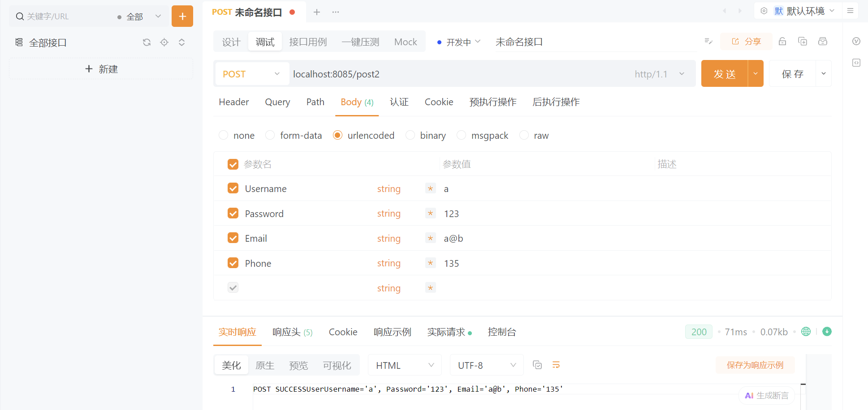Click the green download response icon
Viewport: 868px width, 410px height.
pos(827,332)
